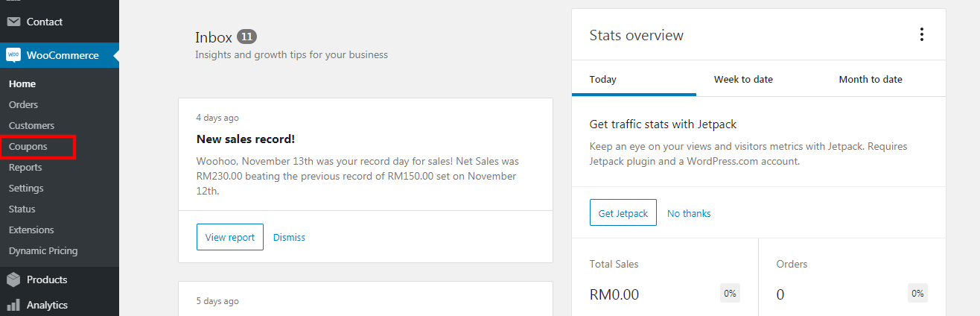Viewport: 980px width, 316px height.
Task: Click the Get Jetpack button
Action: click(x=623, y=213)
